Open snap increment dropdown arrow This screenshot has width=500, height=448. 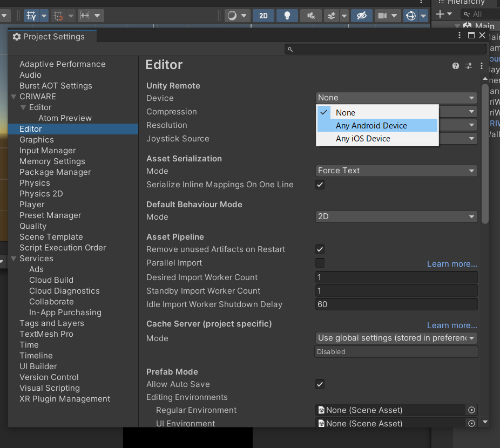[71, 16]
